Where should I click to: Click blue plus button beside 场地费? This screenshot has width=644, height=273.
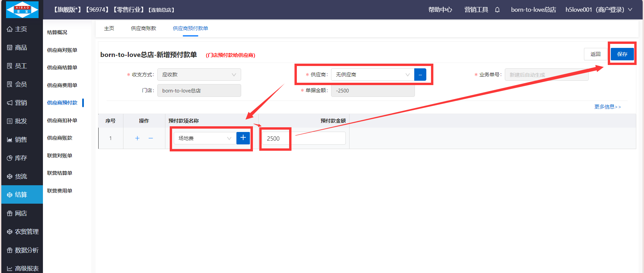click(243, 138)
